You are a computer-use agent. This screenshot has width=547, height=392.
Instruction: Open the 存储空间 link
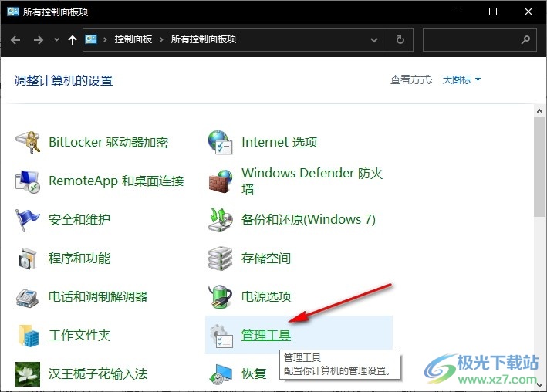[x=266, y=259]
